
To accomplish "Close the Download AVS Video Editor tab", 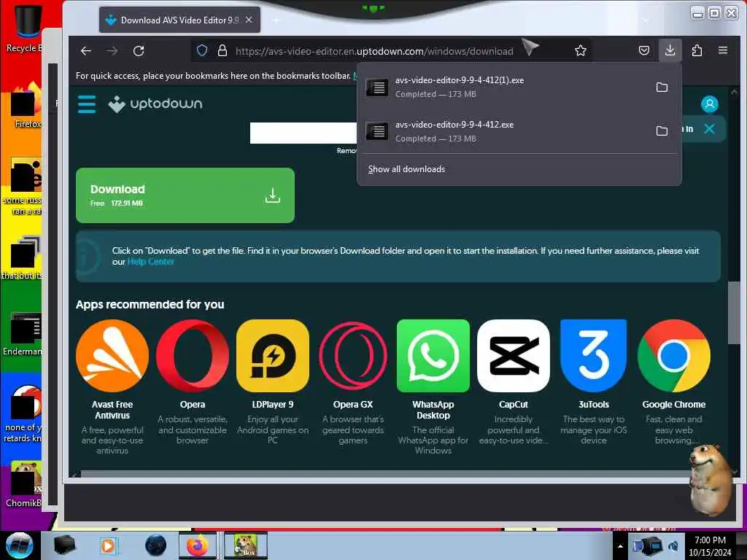I will (249, 20).
